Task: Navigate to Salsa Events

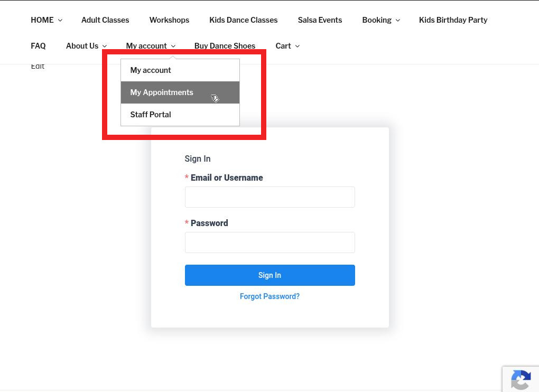Action: coord(320,20)
